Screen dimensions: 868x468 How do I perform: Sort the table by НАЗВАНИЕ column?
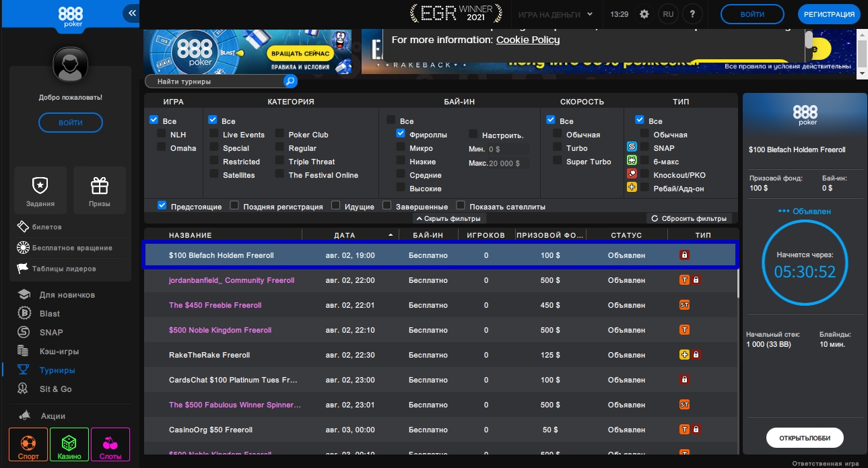[x=191, y=235]
